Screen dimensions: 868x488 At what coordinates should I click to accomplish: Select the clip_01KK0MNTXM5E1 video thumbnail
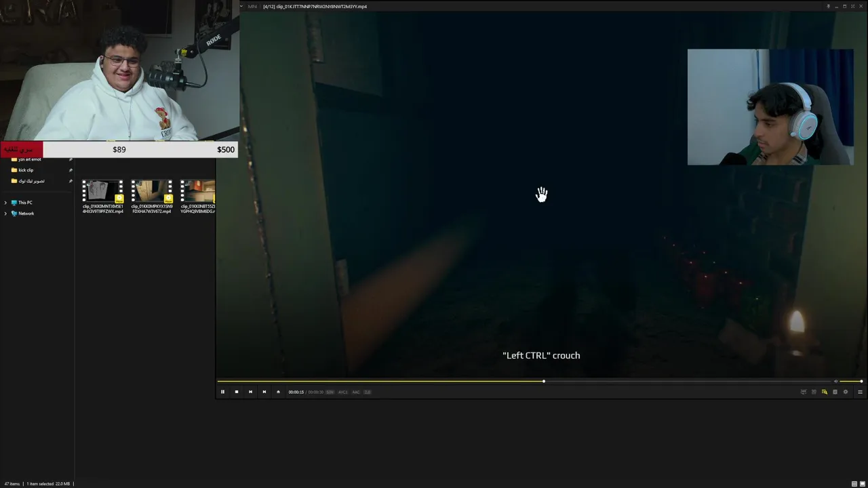(103, 192)
